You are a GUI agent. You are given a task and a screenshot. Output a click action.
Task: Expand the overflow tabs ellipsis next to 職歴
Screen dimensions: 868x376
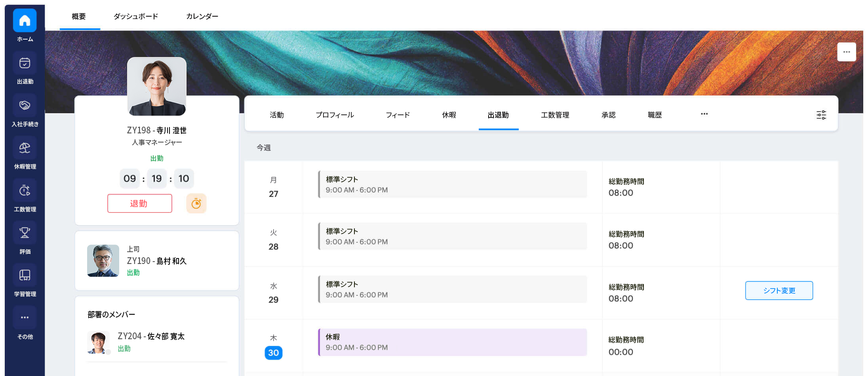click(x=704, y=114)
